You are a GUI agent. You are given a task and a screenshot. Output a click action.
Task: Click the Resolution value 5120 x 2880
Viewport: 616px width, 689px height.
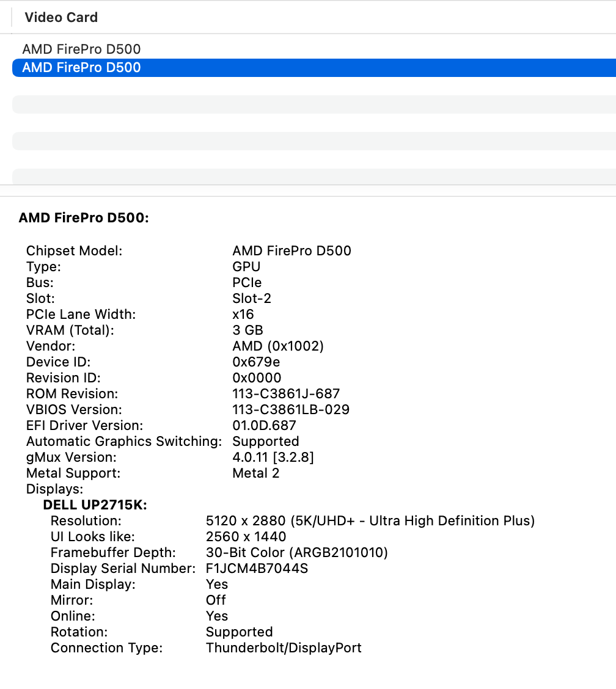[370, 520]
